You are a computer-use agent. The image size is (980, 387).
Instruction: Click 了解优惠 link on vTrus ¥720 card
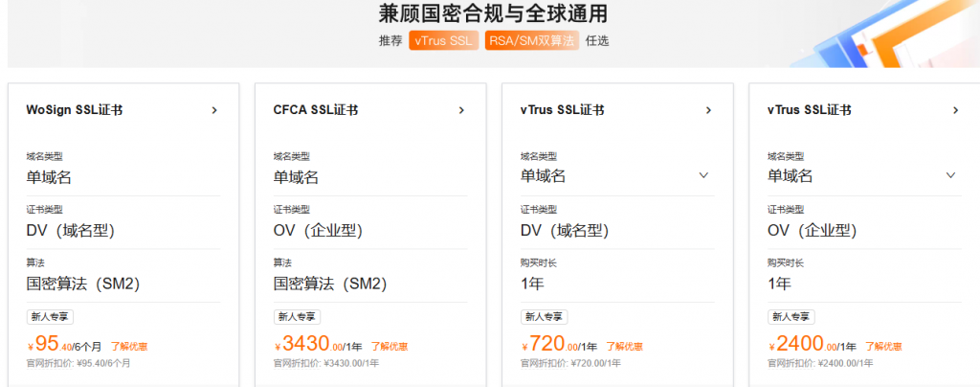click(624, 346)
